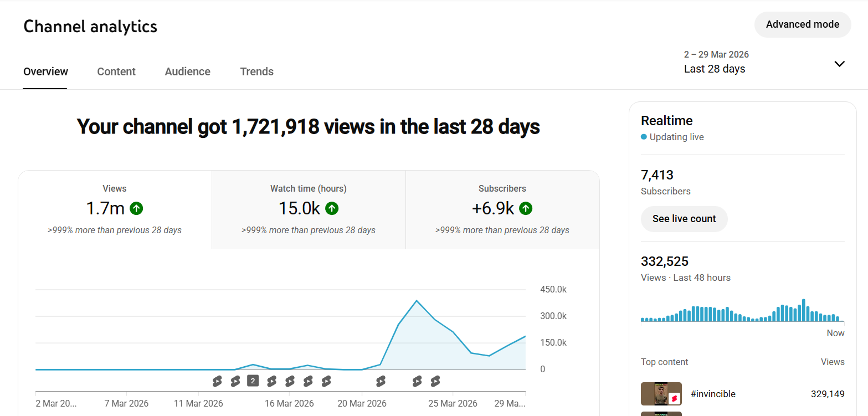Screen dimensions: 868x416
Task: Open the marker labeled 2 on the timeline
Action: click(253, 381)
